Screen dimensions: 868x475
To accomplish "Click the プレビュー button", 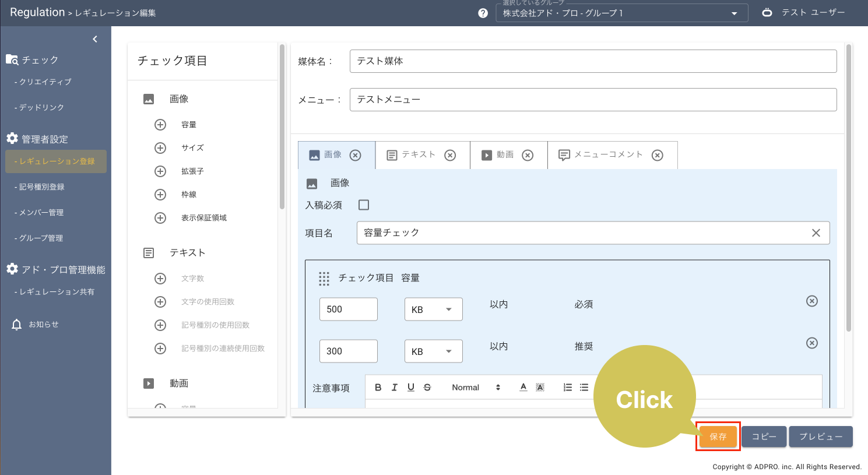I will (820, 437).
